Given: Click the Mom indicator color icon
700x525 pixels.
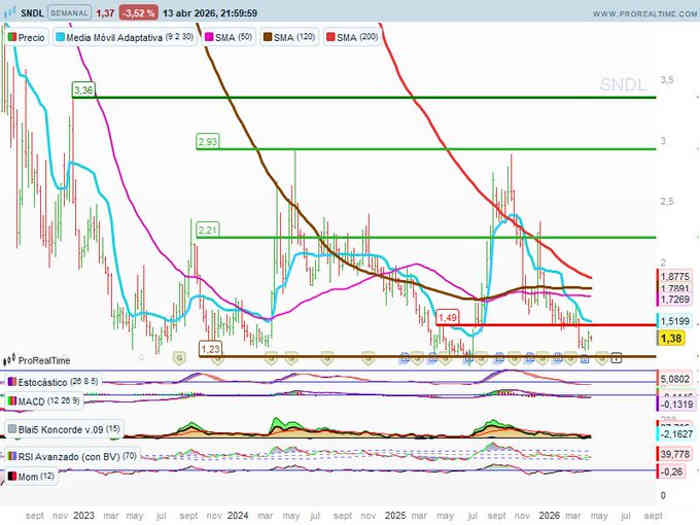Looking at the screenshot, I should (x=11, y=478).
